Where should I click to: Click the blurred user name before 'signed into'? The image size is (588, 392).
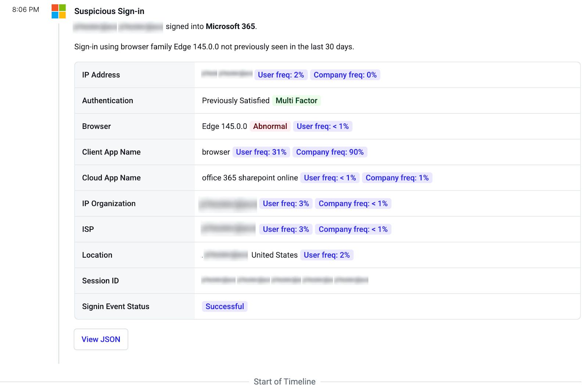pos(118,26)
